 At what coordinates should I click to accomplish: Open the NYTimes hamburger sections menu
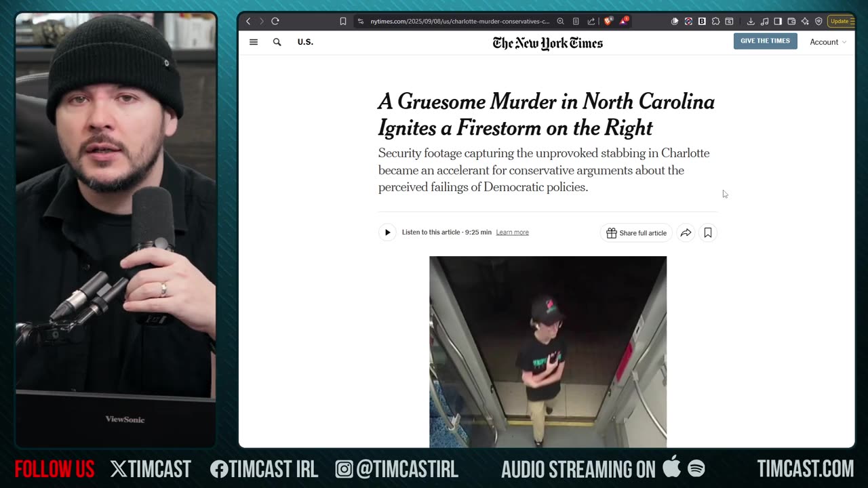(254, 42)
